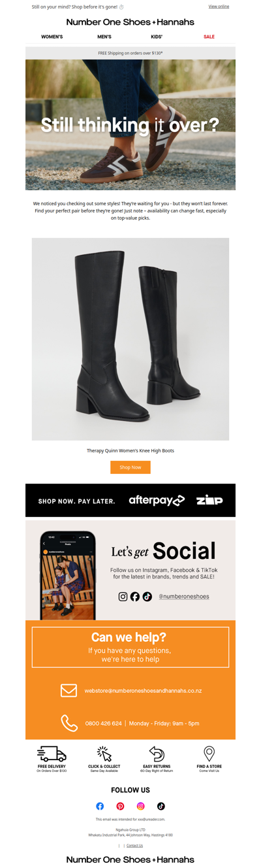Open the View online link
This screenshot has width=261, height=868.
219,7
